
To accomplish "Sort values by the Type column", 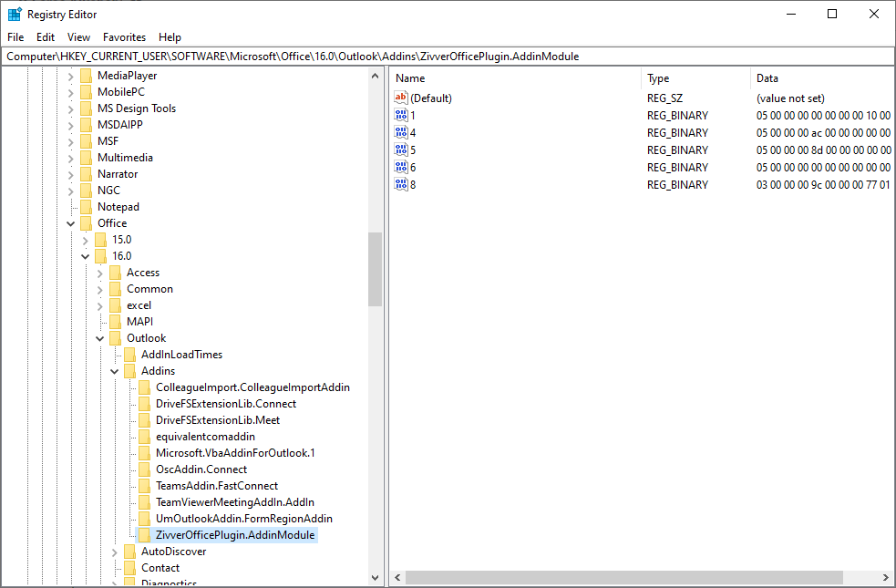I will coord(665,78).
